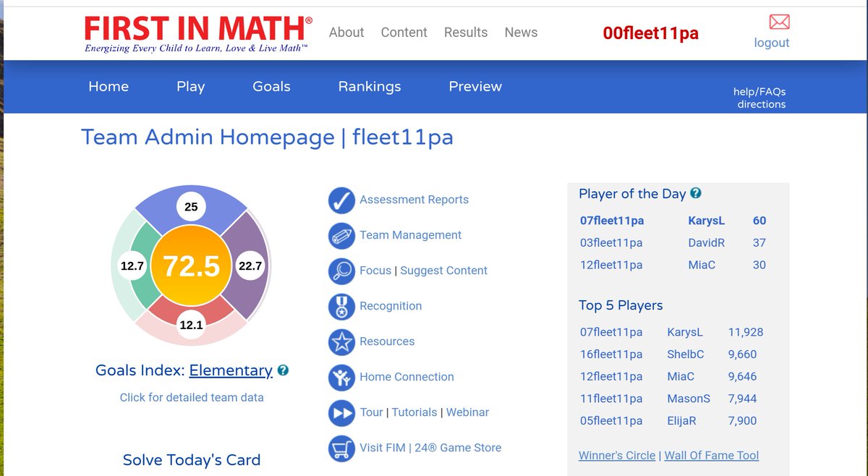Viewport: 868px width, 476px height.
Task: Open the directions link
Action: pos(762,104)
